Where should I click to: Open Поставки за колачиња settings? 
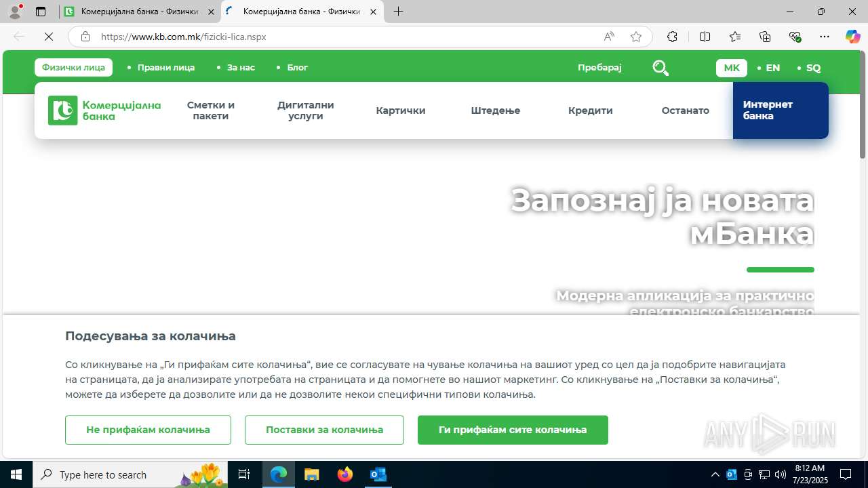pyautogui.click(x=324, y=430)
